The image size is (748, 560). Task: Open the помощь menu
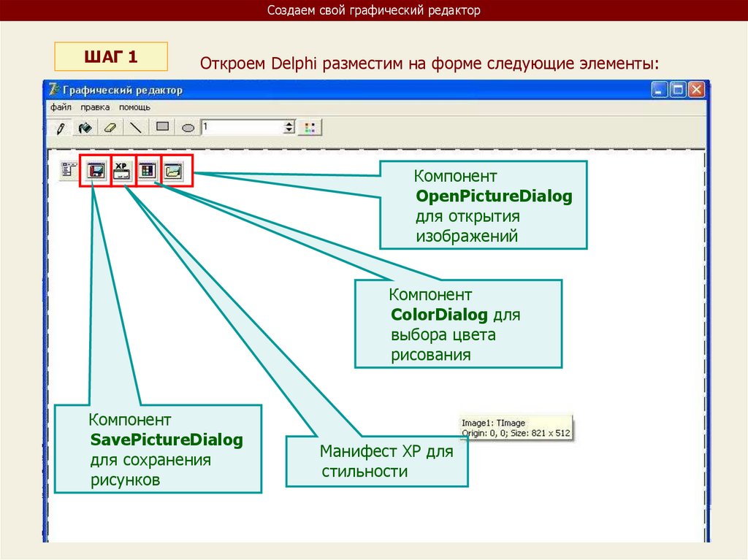coord(134,107)
